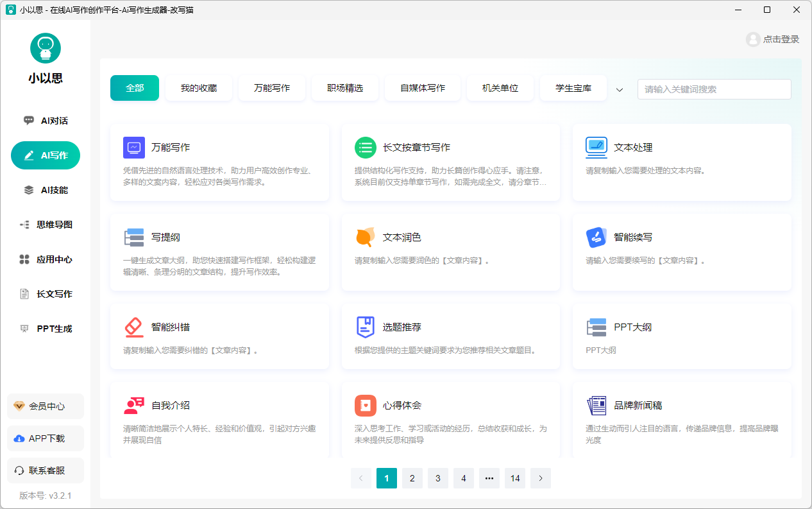Open the 自我介绍 person icon
Image resolution: width=812 pixels, height=509 pixels.
134,406
